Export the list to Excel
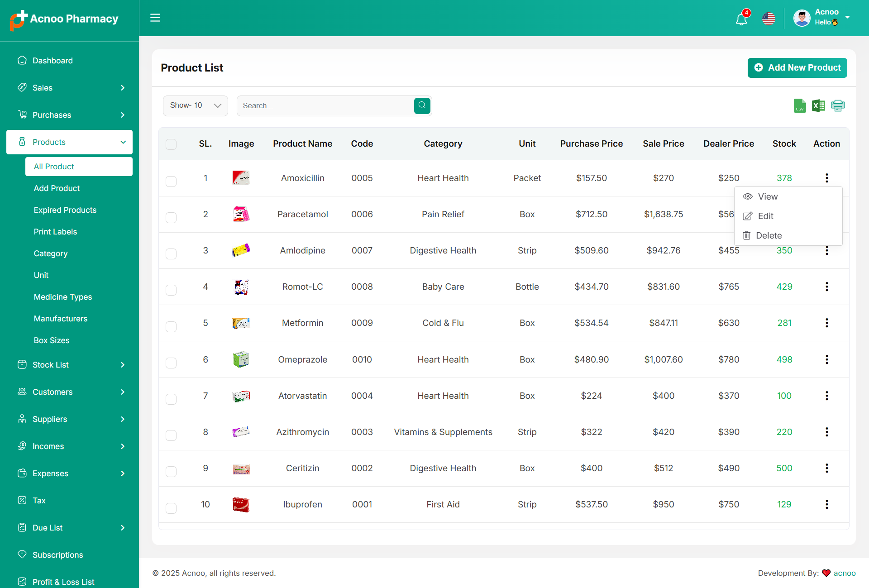Viewport: 869px width, 588px height. (818, 106)
